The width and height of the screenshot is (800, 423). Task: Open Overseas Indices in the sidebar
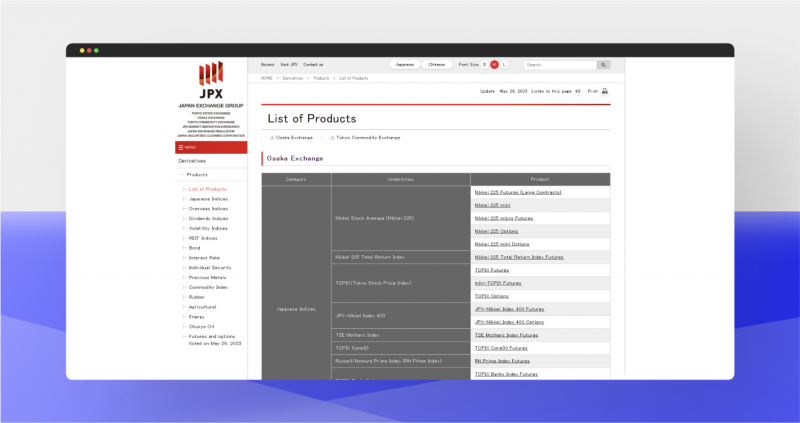pyautogui.click(x=208, y=209)
